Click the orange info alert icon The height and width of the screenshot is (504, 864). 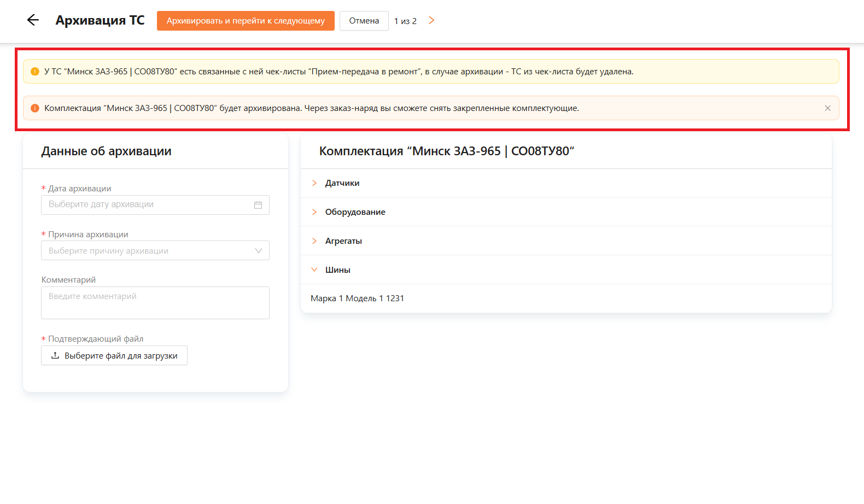[x=35, y=108]
